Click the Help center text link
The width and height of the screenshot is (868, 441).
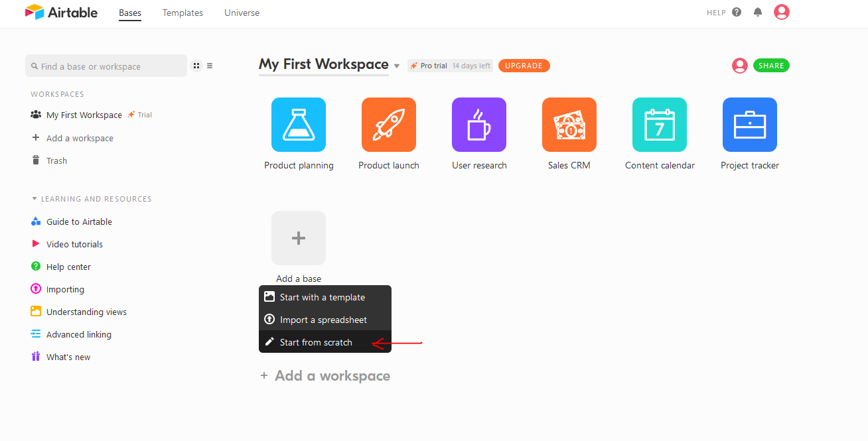[x=68, y=267]
